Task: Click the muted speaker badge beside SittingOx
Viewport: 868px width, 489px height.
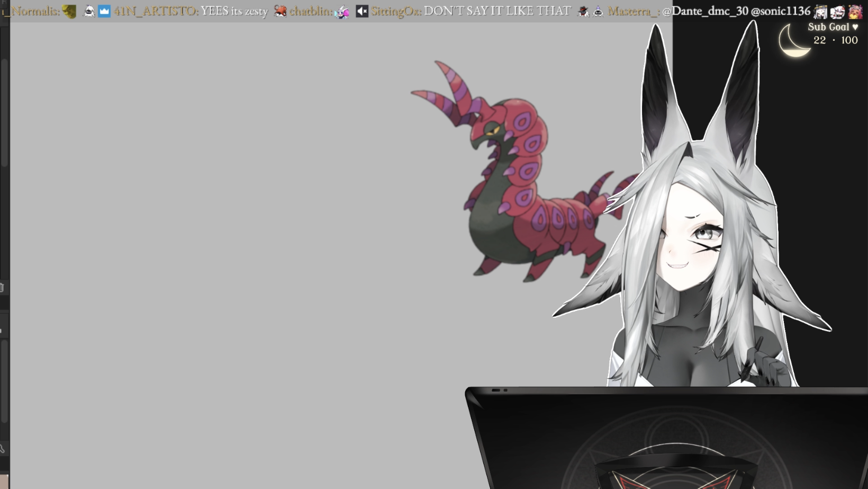Action: [362, 11]
